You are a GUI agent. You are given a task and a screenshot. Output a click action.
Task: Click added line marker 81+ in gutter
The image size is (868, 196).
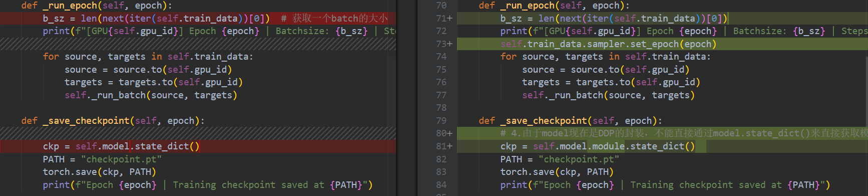pos(444,146)
